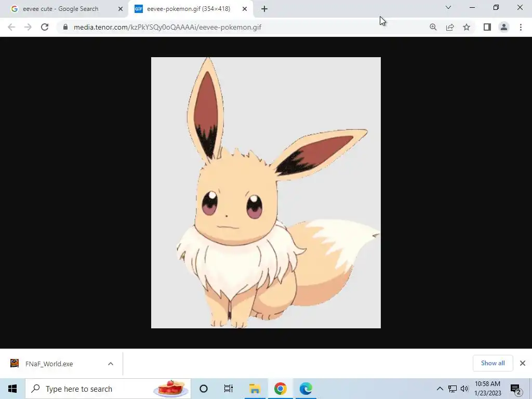Open notification center icon

click(515, 389)
